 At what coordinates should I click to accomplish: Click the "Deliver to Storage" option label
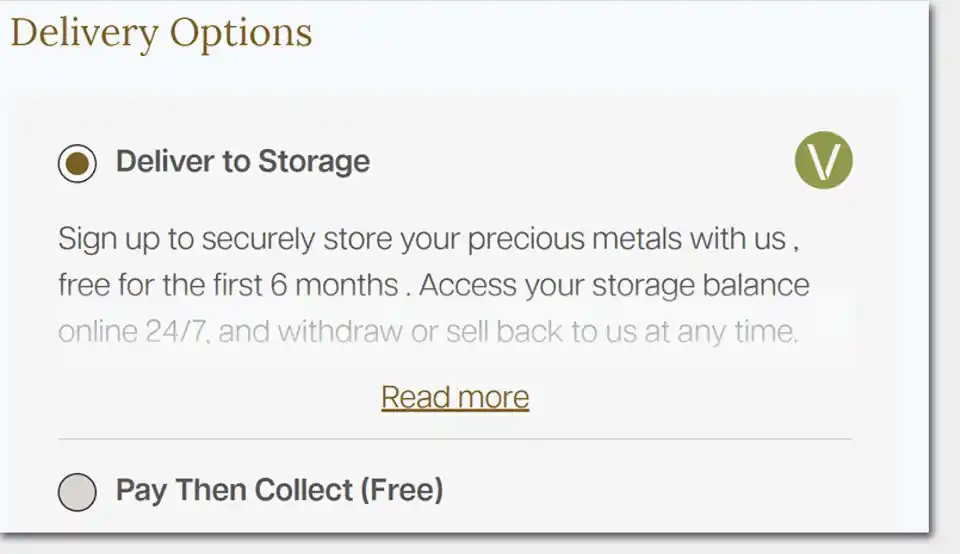coord(243,162)
